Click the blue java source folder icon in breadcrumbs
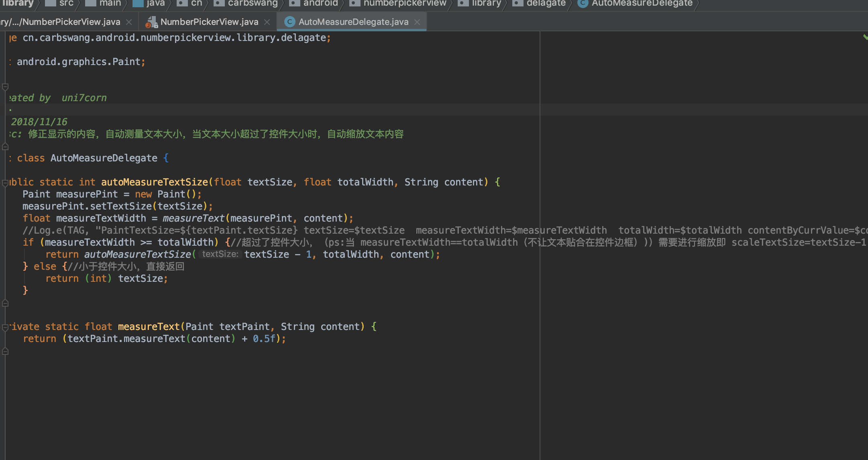 coord(138,3)
